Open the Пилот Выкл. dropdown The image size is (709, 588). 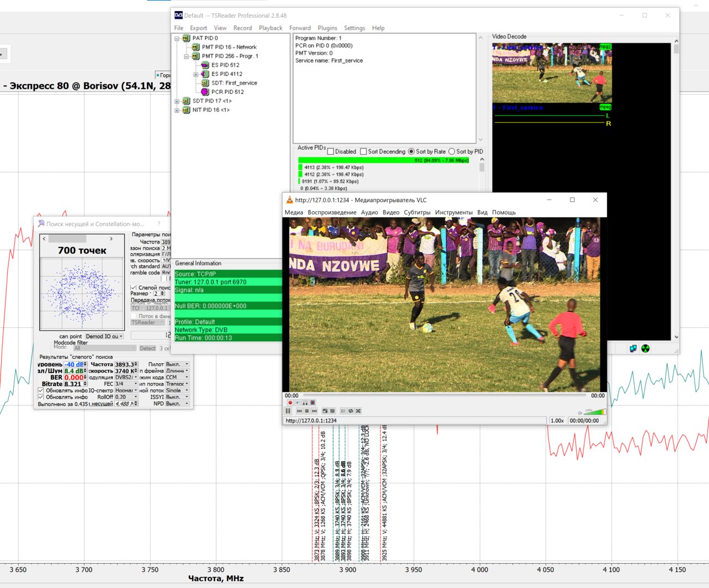pos(177,364)
